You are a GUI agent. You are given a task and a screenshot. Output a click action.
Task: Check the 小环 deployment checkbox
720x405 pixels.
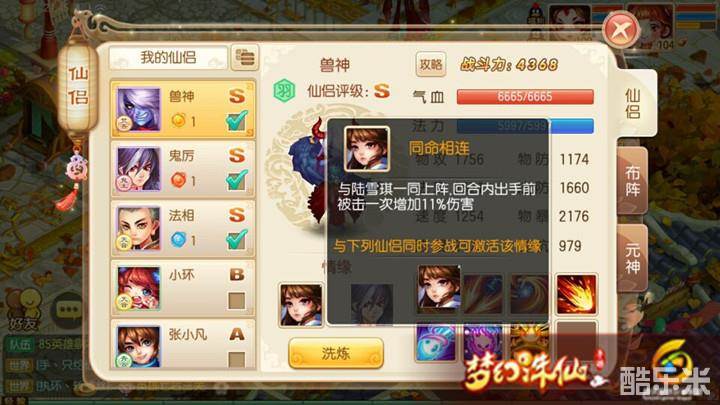(236, 301)
